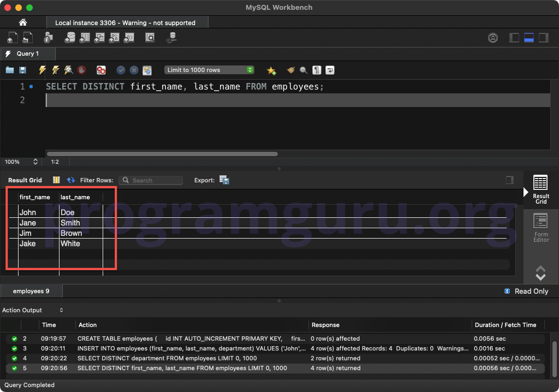Switch to the Query 1 tab
The width and height of the screenshot is (559, 392).
28,54
